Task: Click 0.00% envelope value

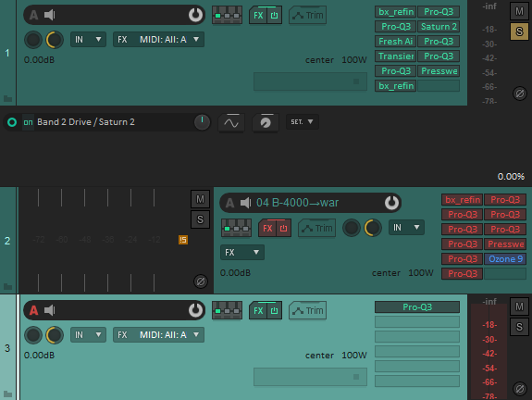Action: [x=511, y=177]
